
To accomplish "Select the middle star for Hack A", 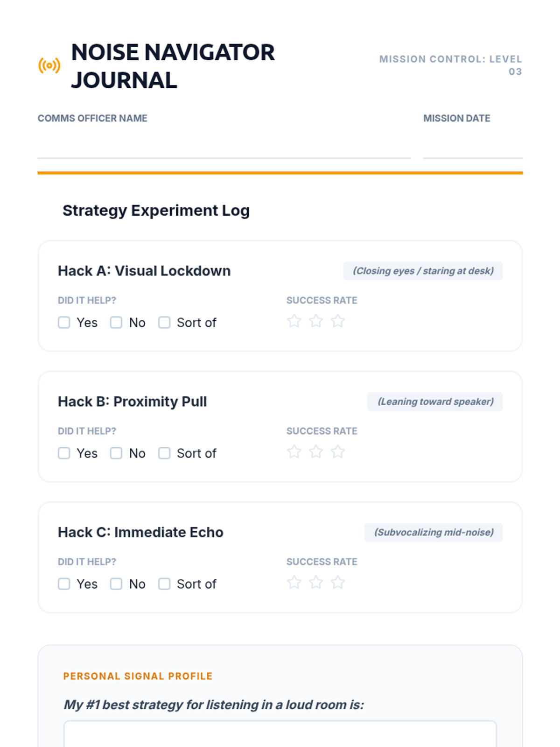I will tap(316, 321).
